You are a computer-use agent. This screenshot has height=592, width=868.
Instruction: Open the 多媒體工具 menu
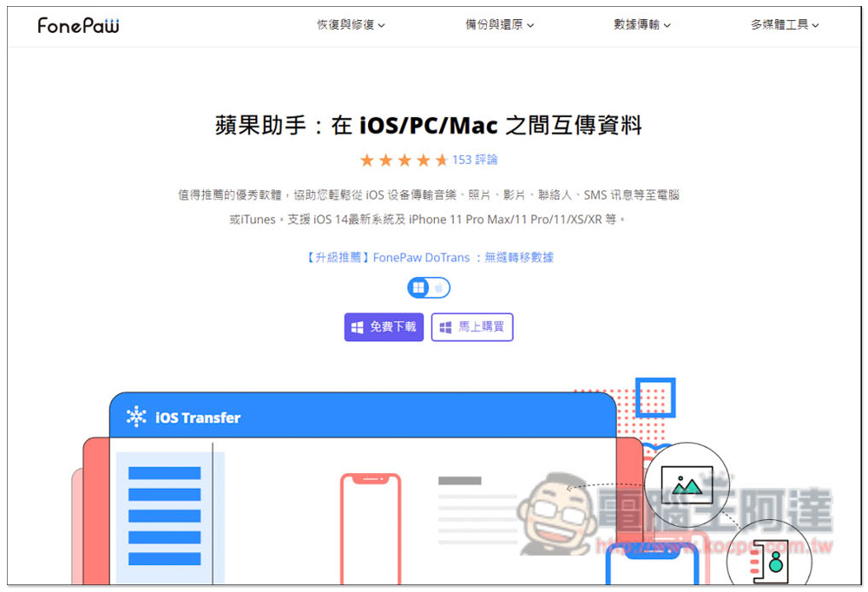click(785, 25)
